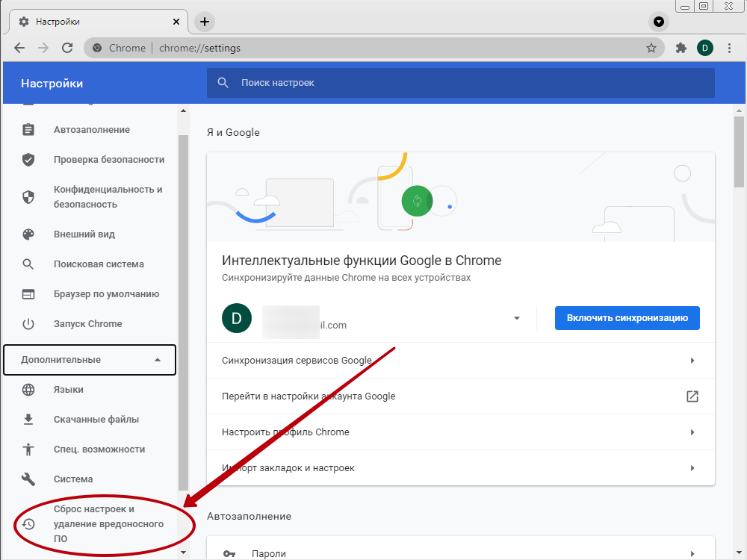Click the Внешний вид palette icon

pyautogui.click(x=28, y=234)
